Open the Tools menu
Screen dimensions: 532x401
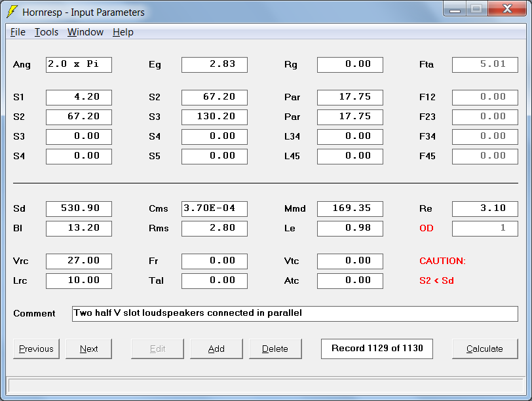(x=47, y=32)
